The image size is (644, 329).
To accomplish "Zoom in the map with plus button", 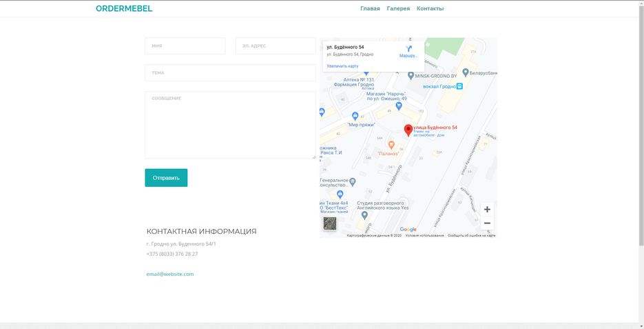I will pyautogui.click(x=487, y=209).
